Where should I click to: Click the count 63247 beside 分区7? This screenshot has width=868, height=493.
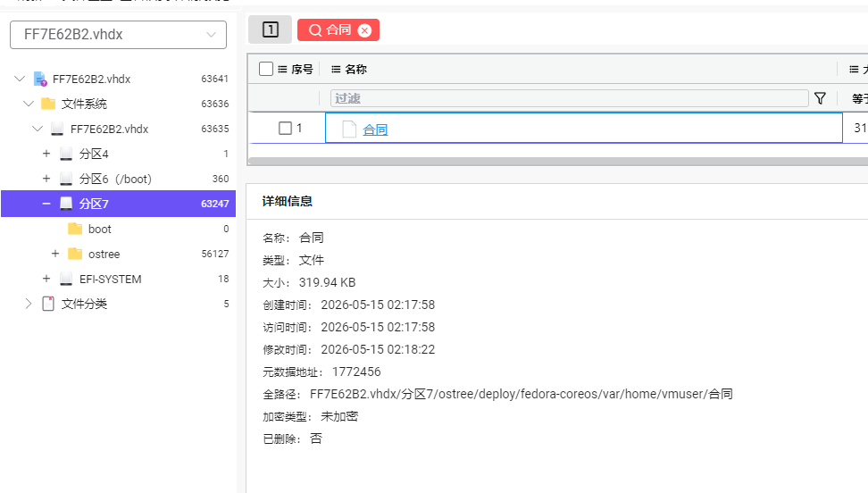tap(215, 204)
